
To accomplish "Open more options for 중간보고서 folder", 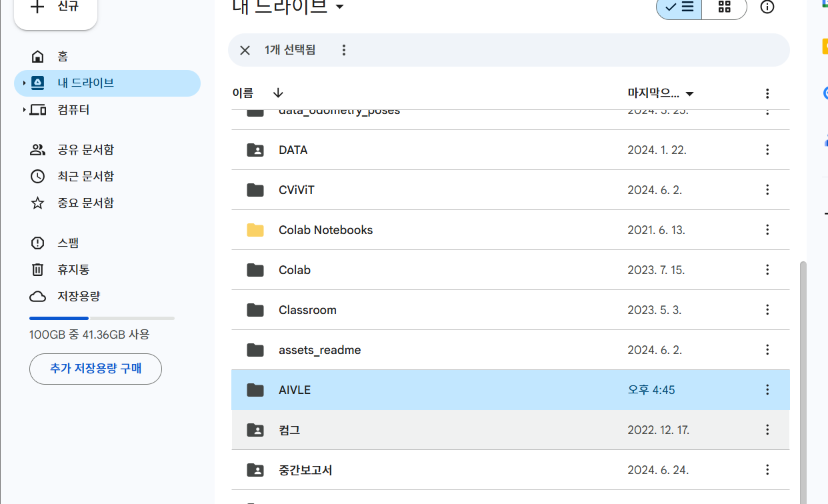I will [767, 470].
